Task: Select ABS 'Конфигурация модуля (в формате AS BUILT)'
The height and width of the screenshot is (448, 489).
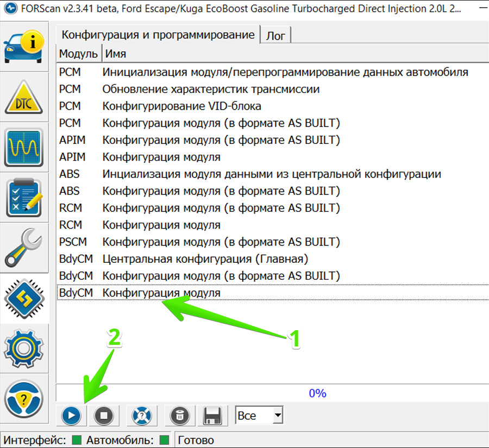Action: (273, 191)
